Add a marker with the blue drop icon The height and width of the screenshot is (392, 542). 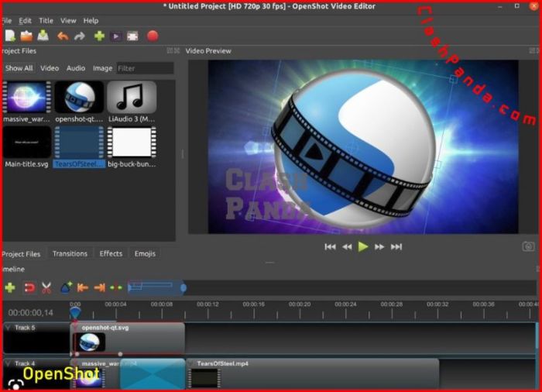(x=66, y=287)
